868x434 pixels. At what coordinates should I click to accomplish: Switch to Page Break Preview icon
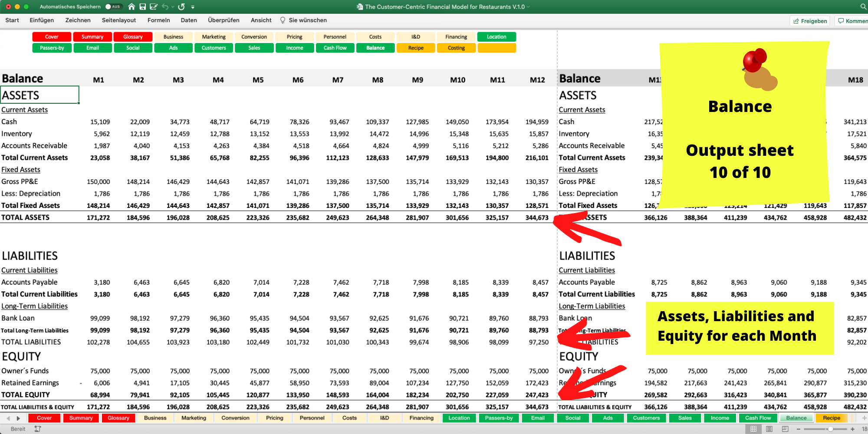tap(785, 429)
